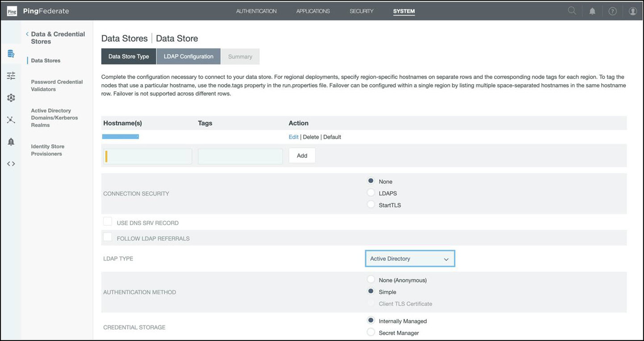Open the help question mark icon
This screenshot has height=341, width=644.
(x=612, y=11)
